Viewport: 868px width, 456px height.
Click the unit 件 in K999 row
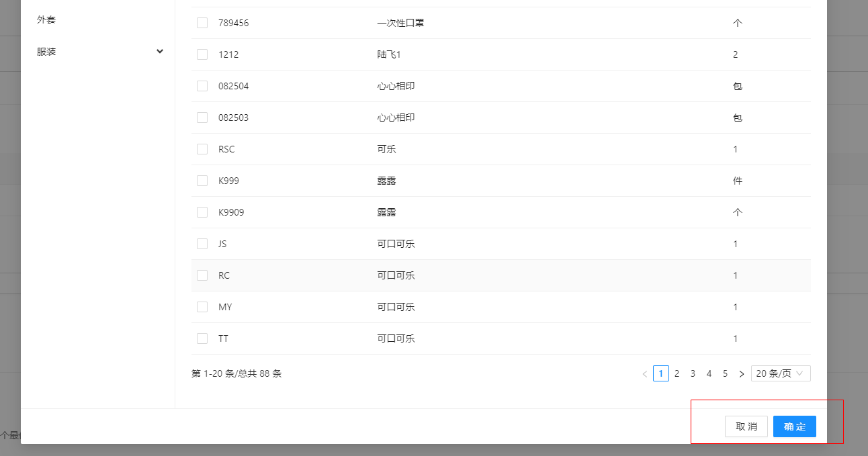[x=738, y=181]
